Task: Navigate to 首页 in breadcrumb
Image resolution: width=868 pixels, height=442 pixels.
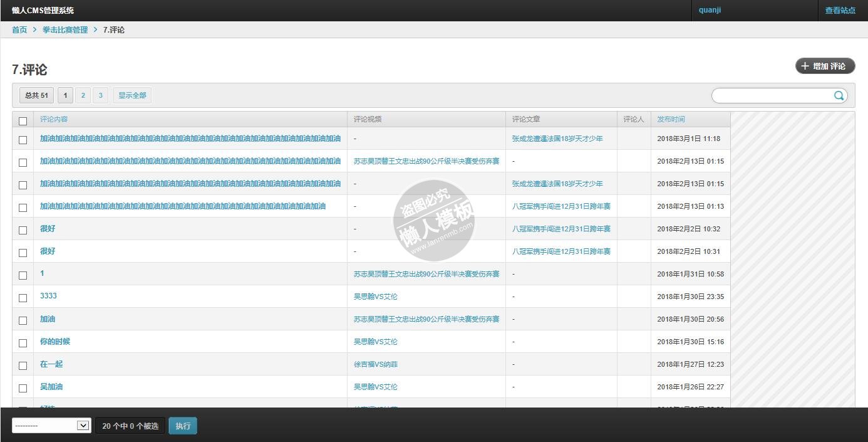Action: (19, 29)
